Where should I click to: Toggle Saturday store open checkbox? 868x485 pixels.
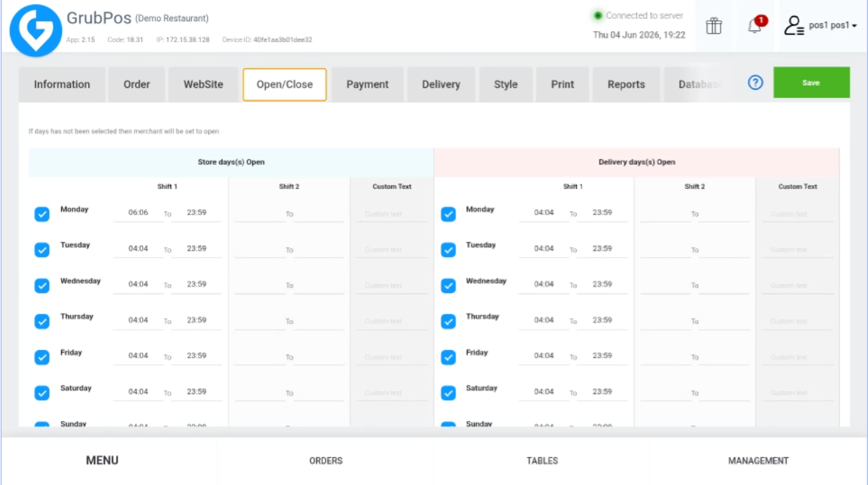42,393
